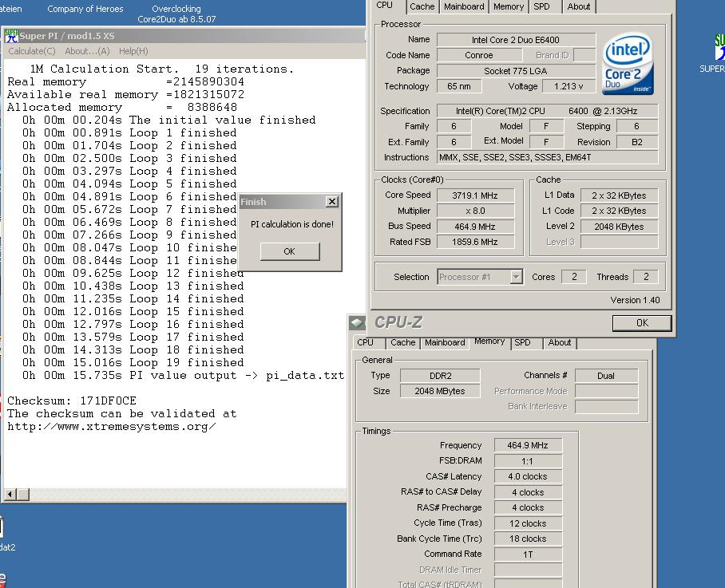The height and width of the screenshot is (588, 725).
Task: Select CPU tab in lower CPU-Z window
Action: tap(365, 343)
